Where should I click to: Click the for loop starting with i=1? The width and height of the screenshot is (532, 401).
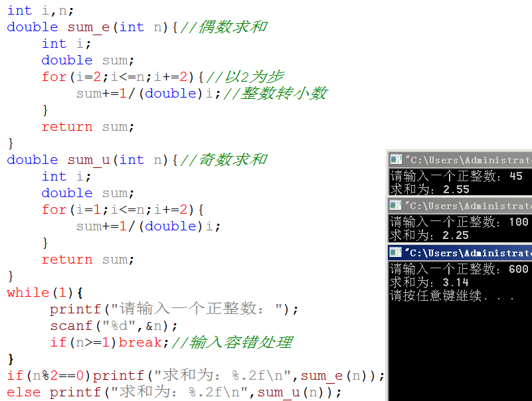tap(122, 210)
